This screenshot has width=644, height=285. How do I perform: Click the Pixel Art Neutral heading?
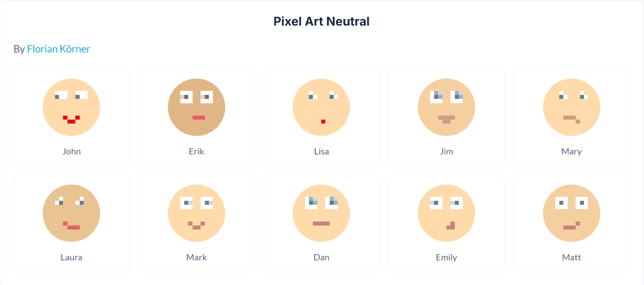(321, 21)
